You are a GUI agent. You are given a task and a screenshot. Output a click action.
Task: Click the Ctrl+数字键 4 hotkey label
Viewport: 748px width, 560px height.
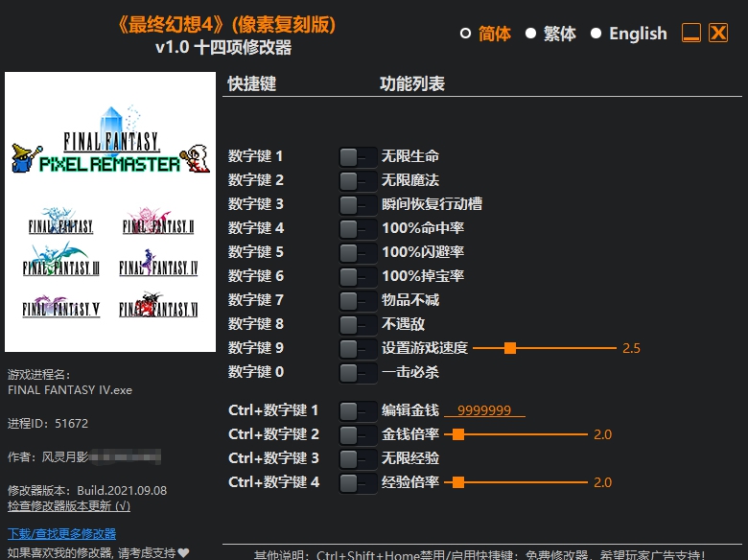click(273, 481)
